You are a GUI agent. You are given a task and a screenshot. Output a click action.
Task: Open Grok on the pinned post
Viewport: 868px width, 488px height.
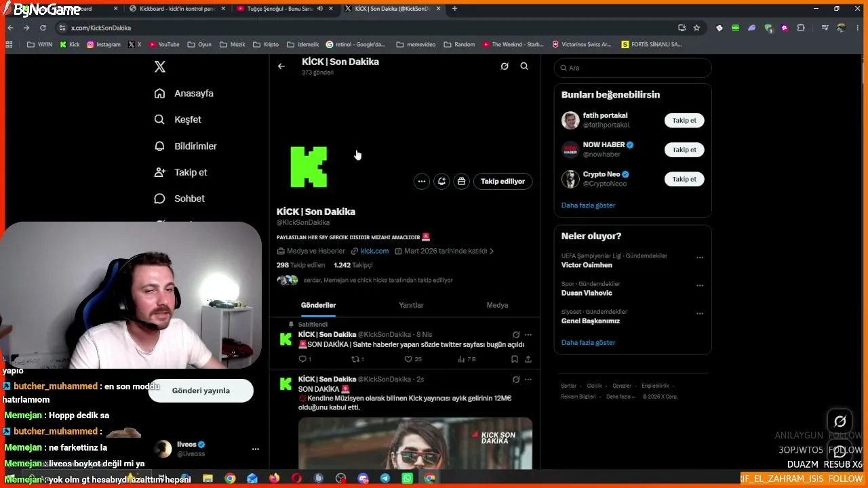coord(516,335)
